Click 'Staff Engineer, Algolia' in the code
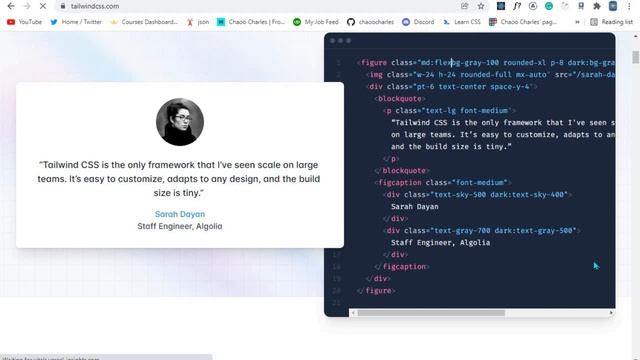The image size is (640, 360). pos(440,242)
